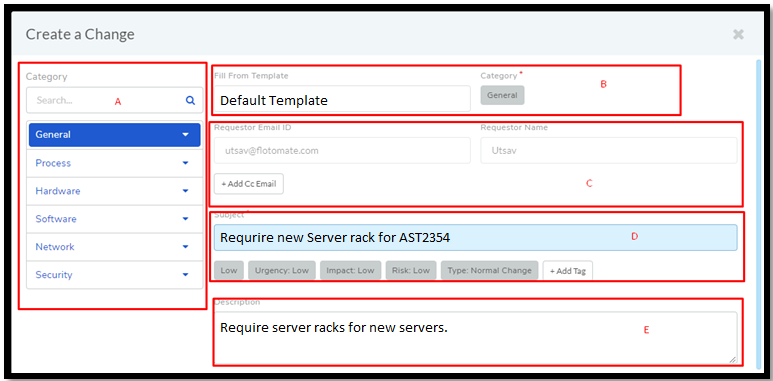Focus the Category search field
The width and height of the screenshot is (773, 381).
[114, 100]
